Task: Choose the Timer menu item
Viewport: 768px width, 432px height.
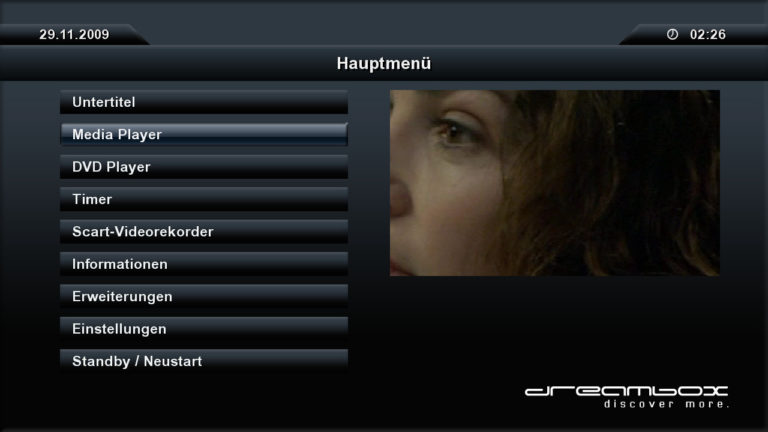Action: click(x=204, y=199)
